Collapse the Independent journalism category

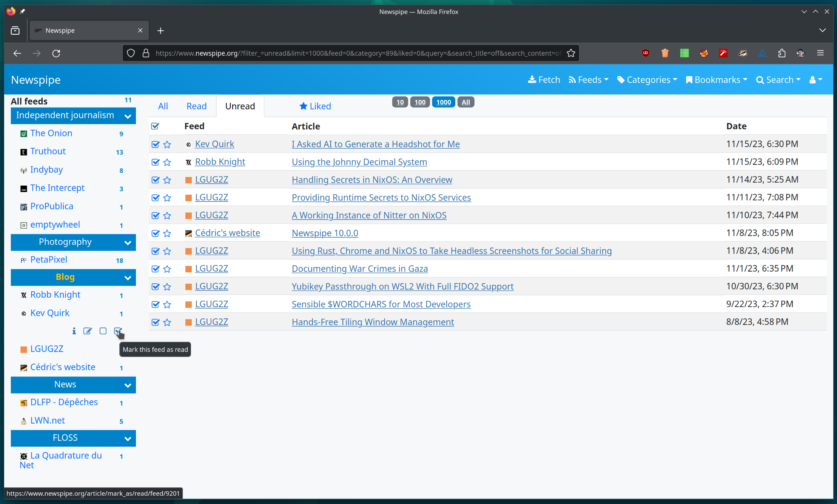pos(128,116)
